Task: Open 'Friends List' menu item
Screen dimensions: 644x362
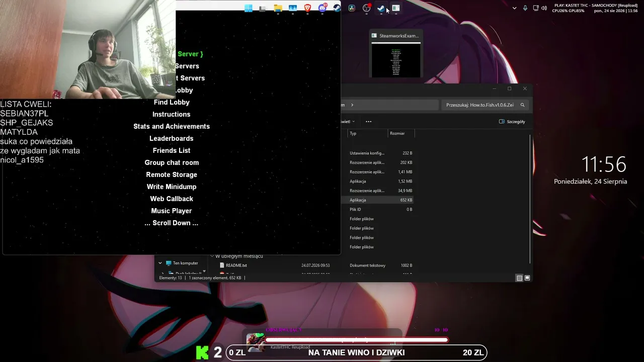Action: [172, 150]
